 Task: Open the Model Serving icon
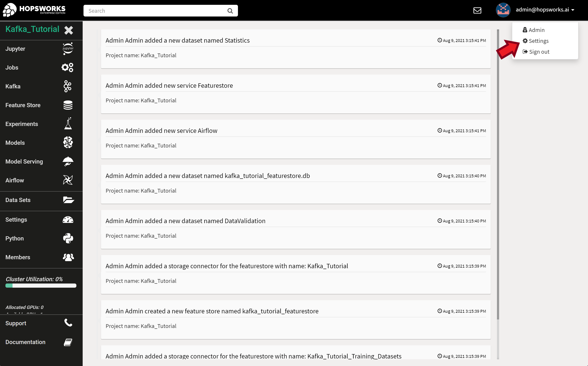[x=68, y=161]
